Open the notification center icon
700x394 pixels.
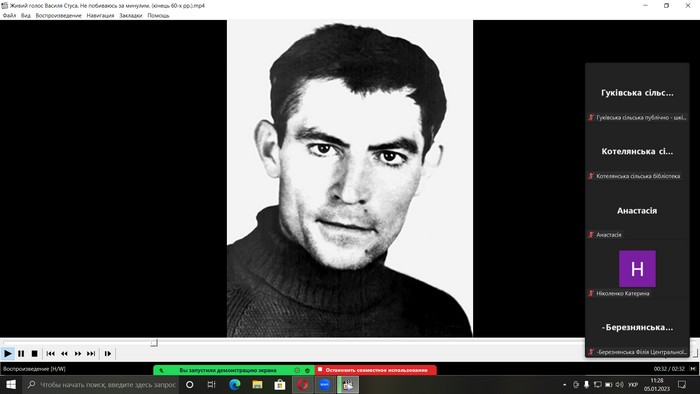coord(682,384)
